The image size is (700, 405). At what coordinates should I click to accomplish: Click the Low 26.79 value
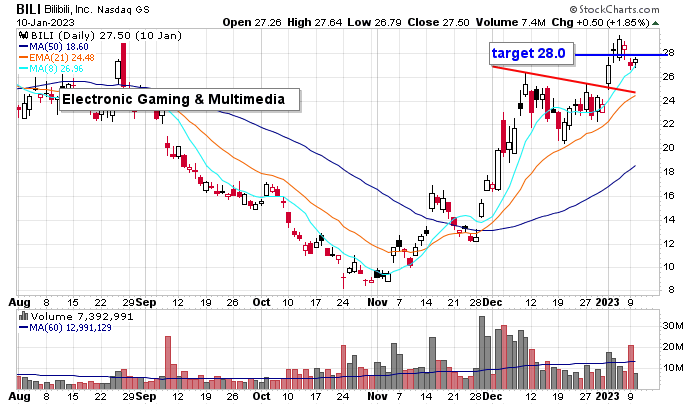click(375, 22)
